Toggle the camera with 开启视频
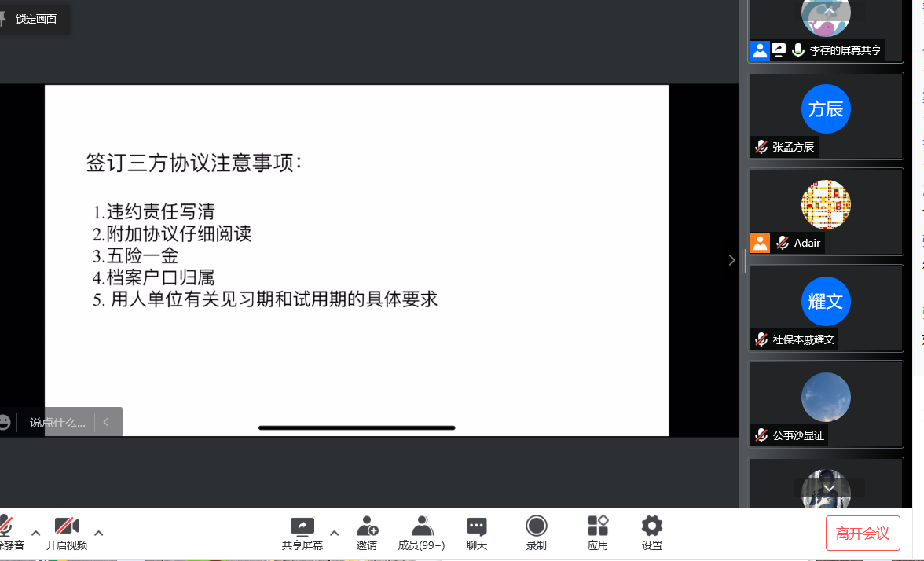This screenshot has width=924, height=561. point(67,527)
